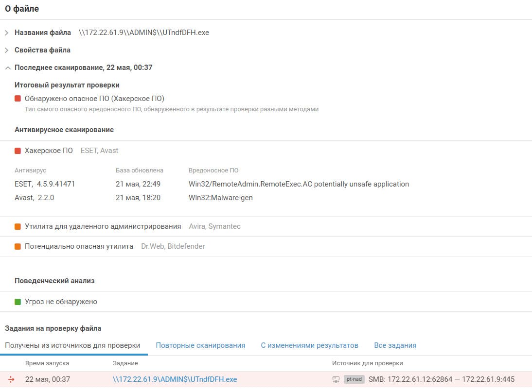Click SMB: 172.22.61.12:62864 — 172.22.61.9:445 source text
The width and height of the screenshot is (532, 392).
(x=442, y=379)
